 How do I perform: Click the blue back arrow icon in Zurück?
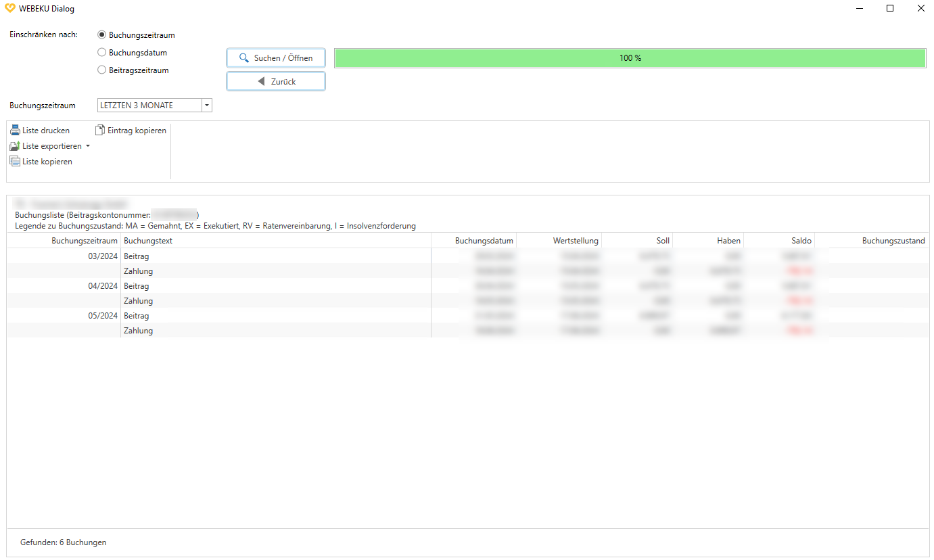pos(261,80)
